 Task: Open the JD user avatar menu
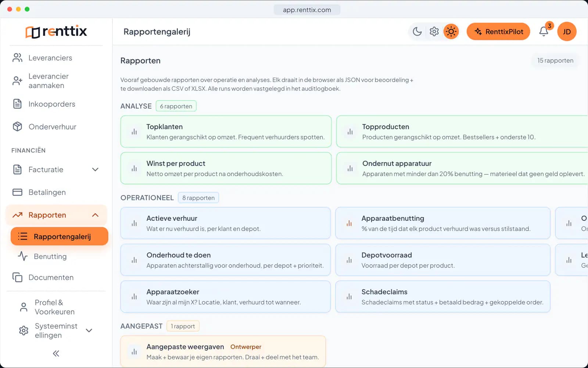point(567,32)
